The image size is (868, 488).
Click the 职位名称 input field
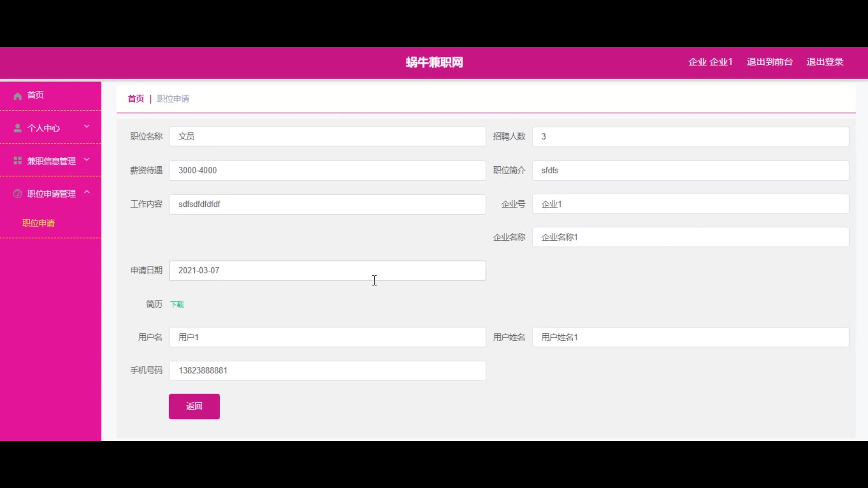(x=327, y=136)
